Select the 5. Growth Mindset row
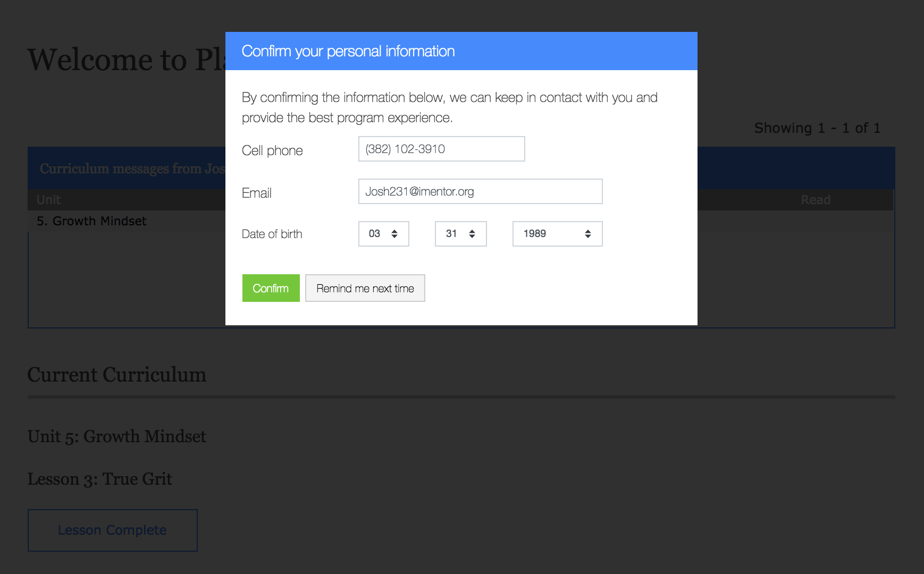 click(91, 221)
